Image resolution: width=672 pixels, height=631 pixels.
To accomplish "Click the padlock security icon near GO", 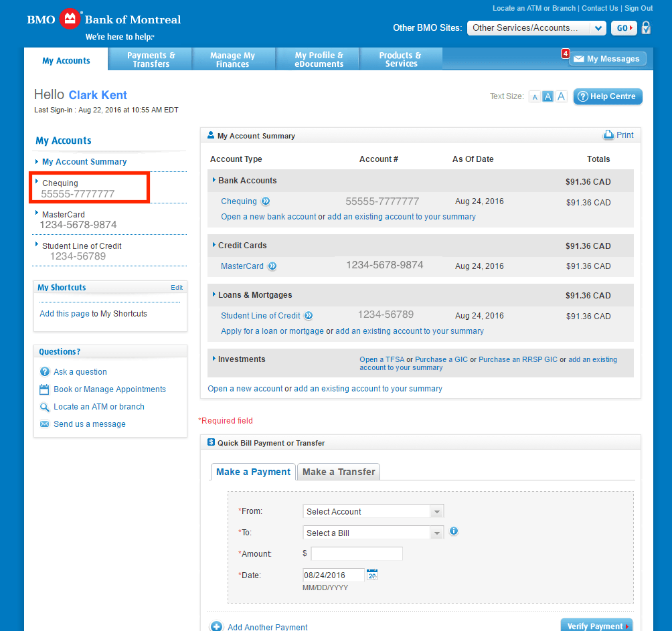I will (646, 28).
